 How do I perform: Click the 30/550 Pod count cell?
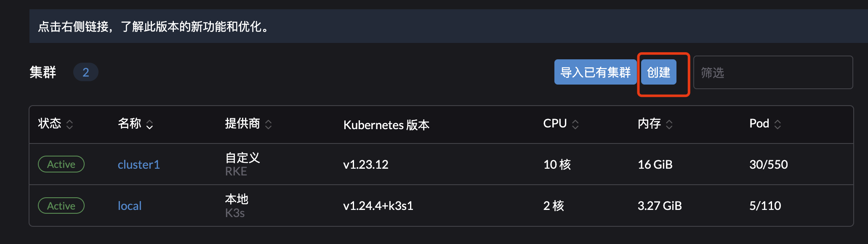[x=769, y=164]
